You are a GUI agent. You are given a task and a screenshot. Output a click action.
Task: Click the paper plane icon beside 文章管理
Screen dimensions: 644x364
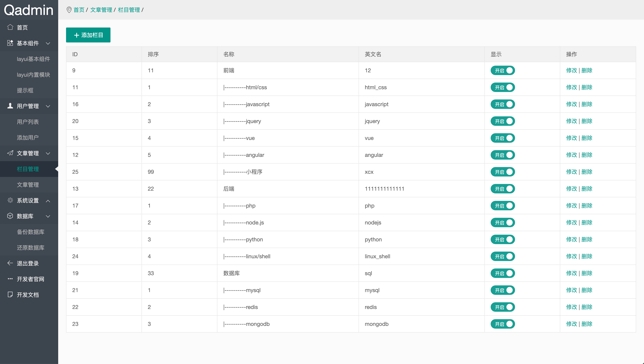10,153
